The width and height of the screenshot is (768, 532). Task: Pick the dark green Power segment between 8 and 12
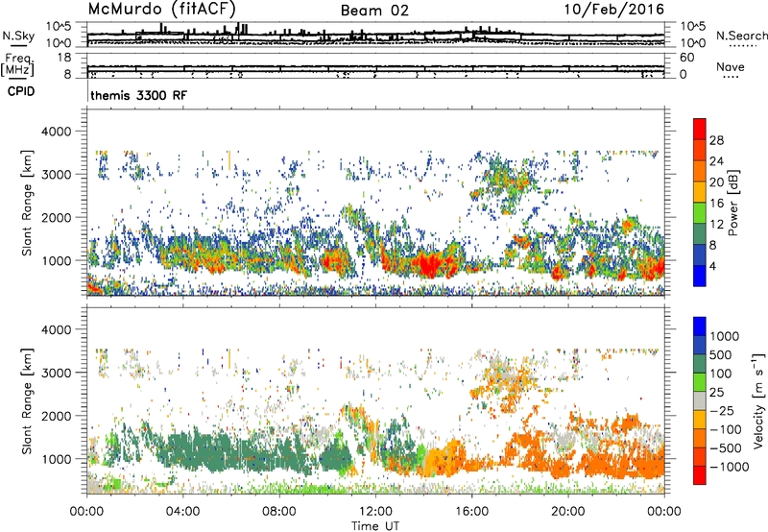[x=700, y=234]
